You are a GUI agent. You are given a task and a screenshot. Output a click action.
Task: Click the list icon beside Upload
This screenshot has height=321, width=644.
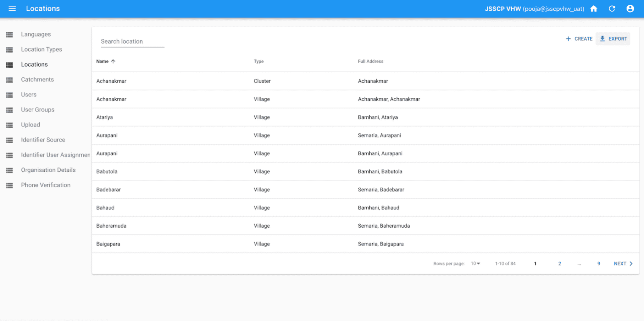(9, 125)
